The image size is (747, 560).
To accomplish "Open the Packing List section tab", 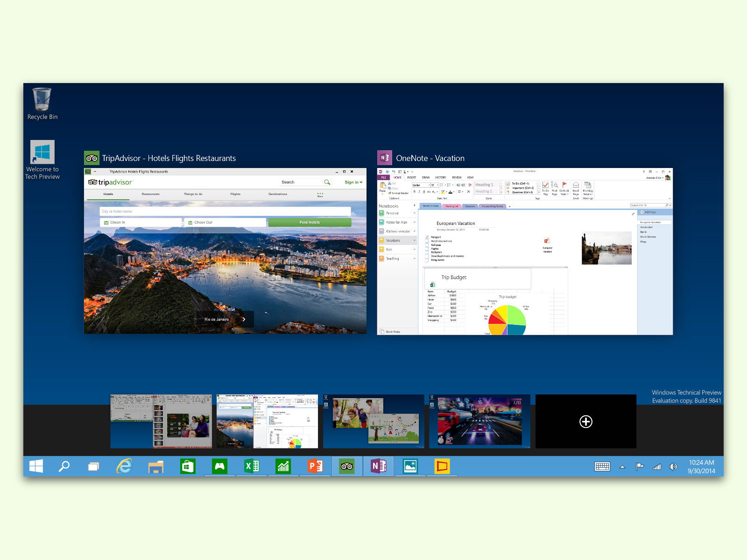I will (452, 206).
